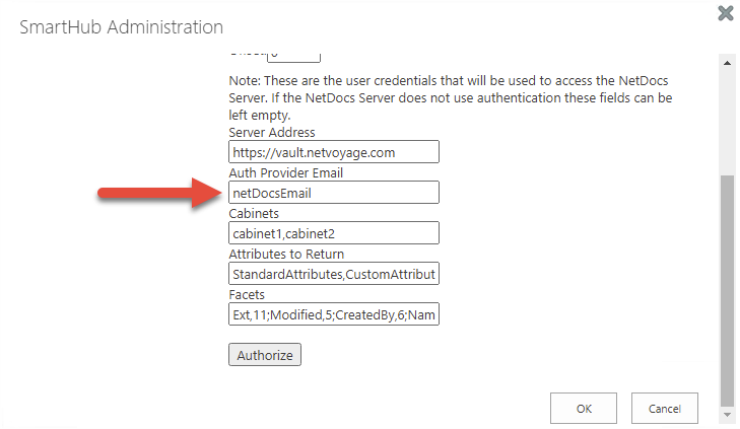740x429 pixels.
Task: Confirm settings with the OK button
Action: click(583, 408)
